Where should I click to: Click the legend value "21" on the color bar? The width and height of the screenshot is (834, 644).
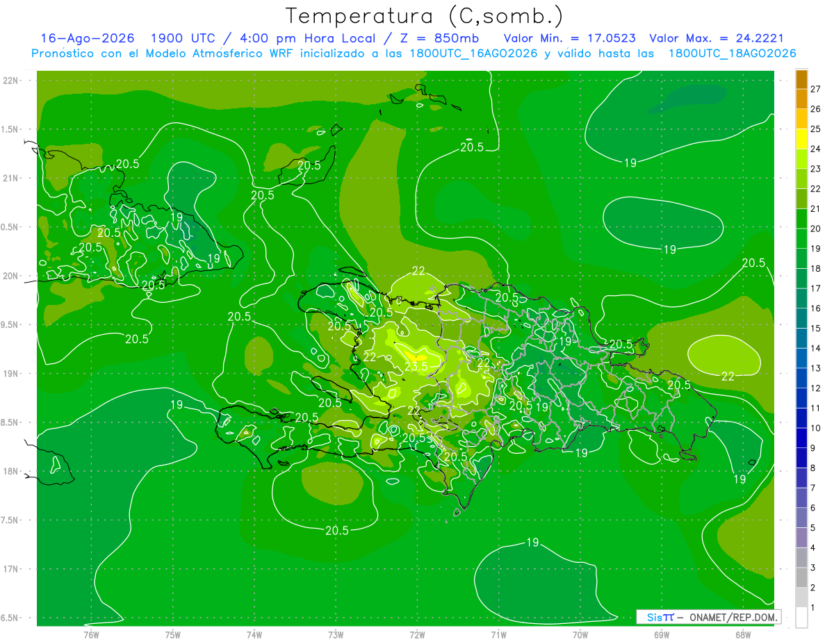coord(815,208)
